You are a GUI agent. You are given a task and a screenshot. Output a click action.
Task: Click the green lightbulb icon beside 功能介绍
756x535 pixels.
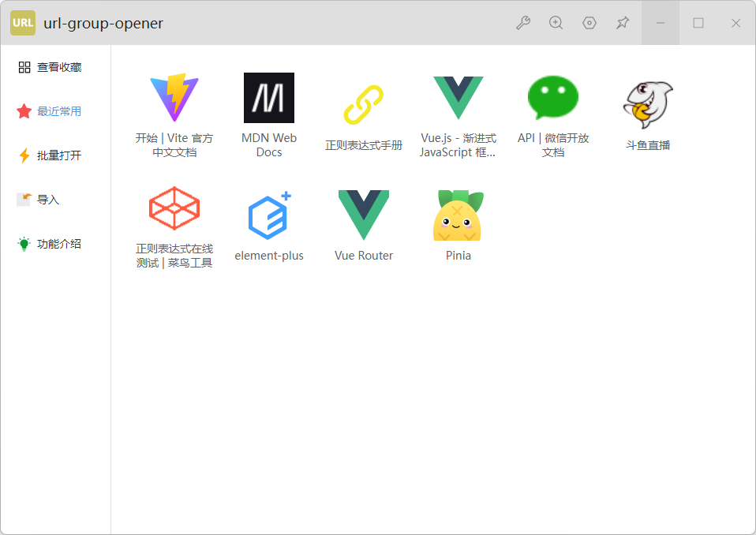tap(24, 244)
